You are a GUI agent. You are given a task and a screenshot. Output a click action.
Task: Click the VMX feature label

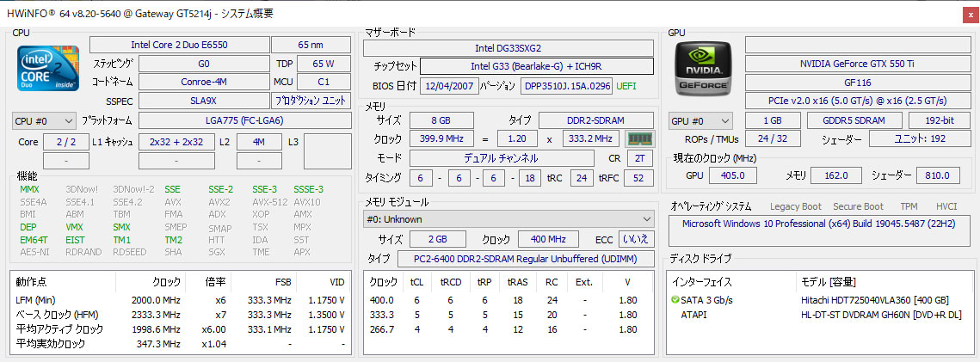(x=74, y=227)
